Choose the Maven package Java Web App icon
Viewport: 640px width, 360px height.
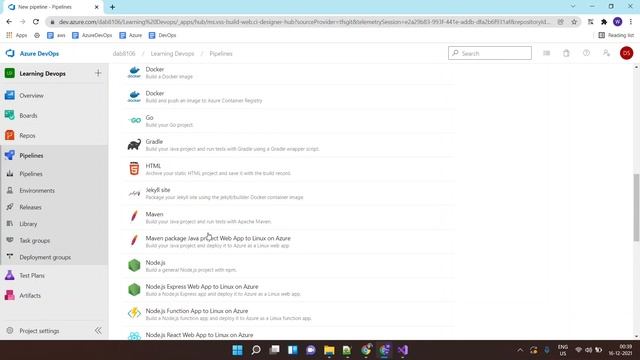tap(134, 241)
